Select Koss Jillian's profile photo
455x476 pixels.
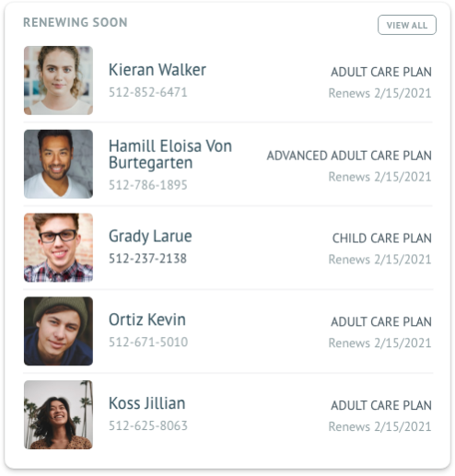point(58,414)
